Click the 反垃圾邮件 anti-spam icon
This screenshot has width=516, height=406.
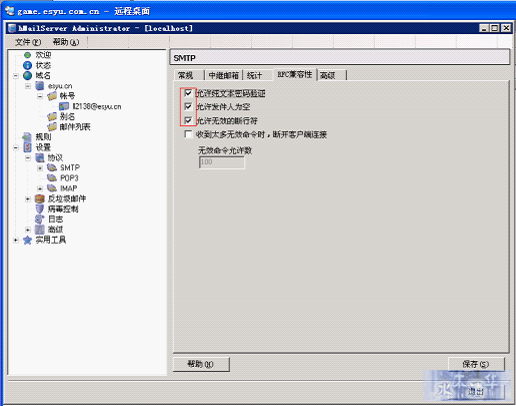pyautogui.click(x=40, y=199)
